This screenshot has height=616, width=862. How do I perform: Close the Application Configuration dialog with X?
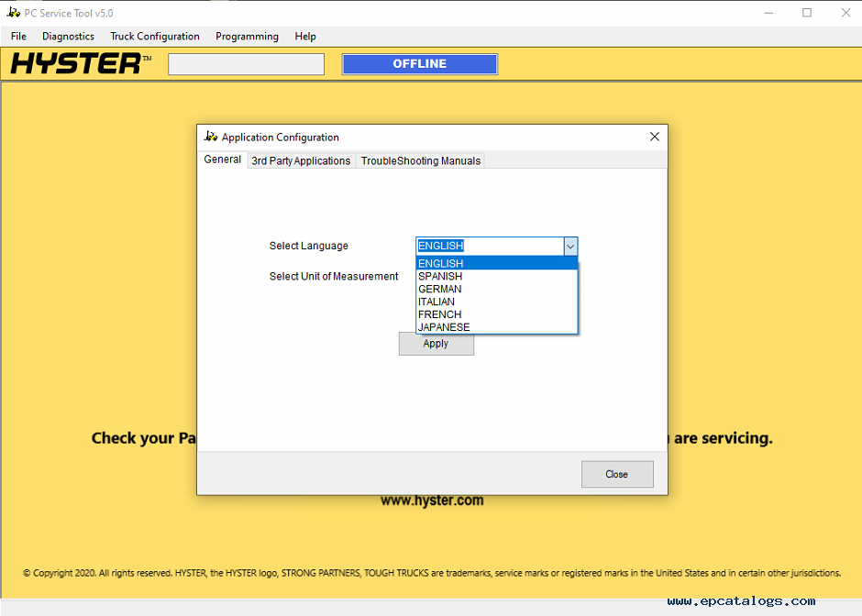(x=654, y=137)
